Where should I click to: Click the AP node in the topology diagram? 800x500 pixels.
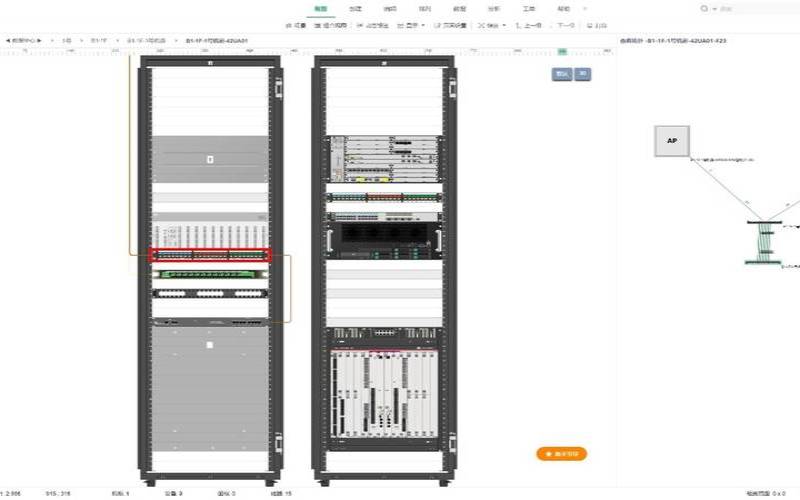[671, 141]
